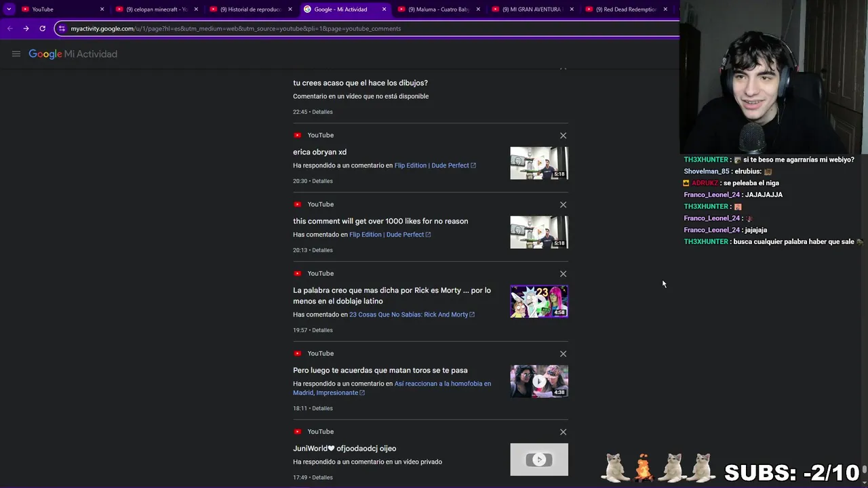Switch to the celopan minecraft tab
Screen dimensions: 868x488
157,9
